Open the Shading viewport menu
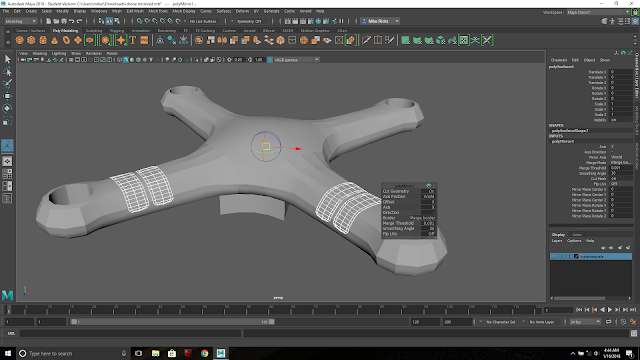 pyautogui.click(x=40, y=53)
